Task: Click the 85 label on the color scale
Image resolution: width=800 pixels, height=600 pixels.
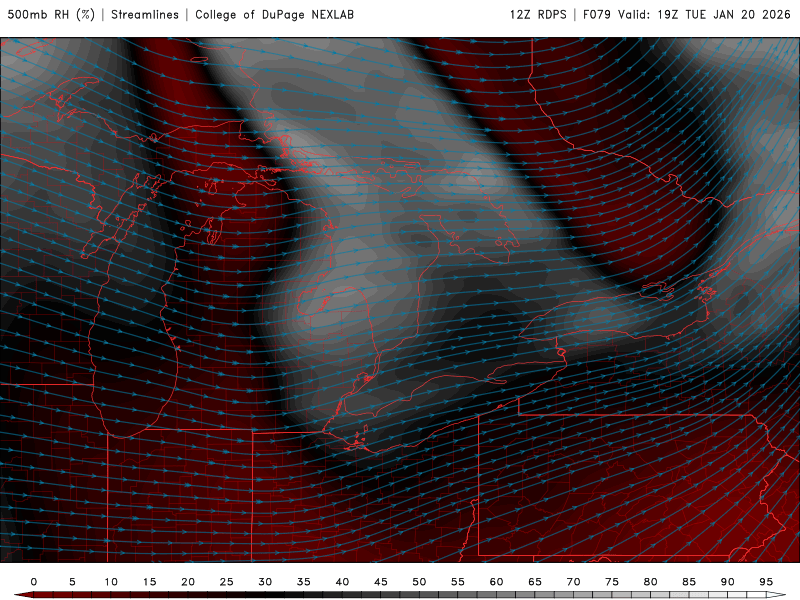Action: (689, 582)
